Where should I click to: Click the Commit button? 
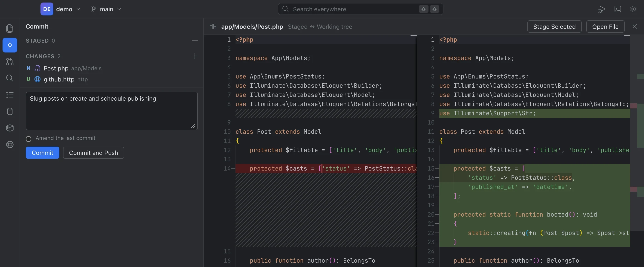tap(43, 153)
